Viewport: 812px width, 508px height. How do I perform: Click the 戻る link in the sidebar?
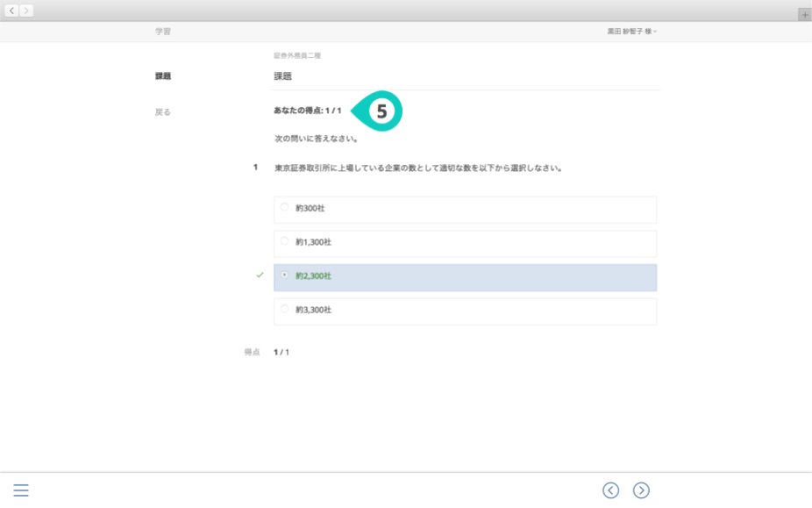pyautogui.click(x=163, y=112)
